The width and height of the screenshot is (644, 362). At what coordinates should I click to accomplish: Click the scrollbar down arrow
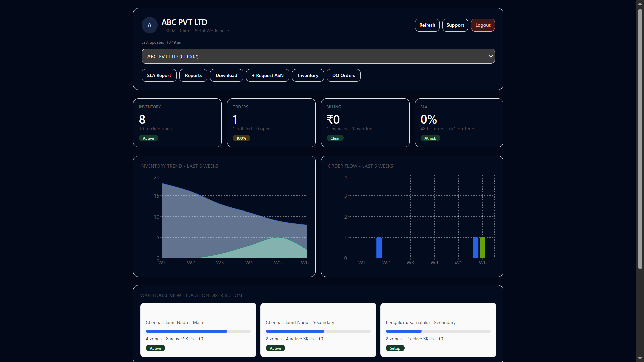(x=640, y=358)
